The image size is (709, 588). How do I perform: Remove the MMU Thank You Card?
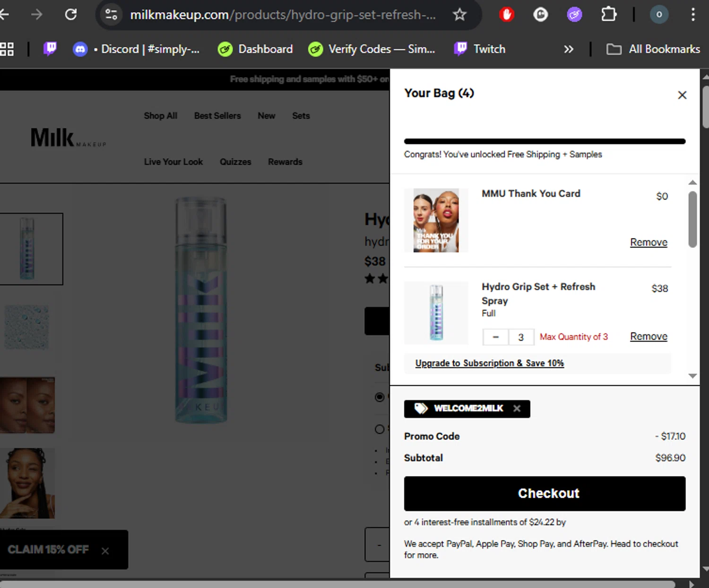coord(648,242)
